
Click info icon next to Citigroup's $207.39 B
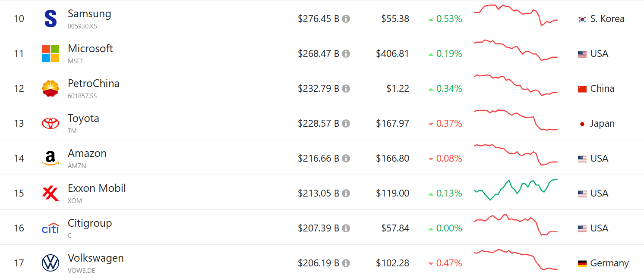346,228
